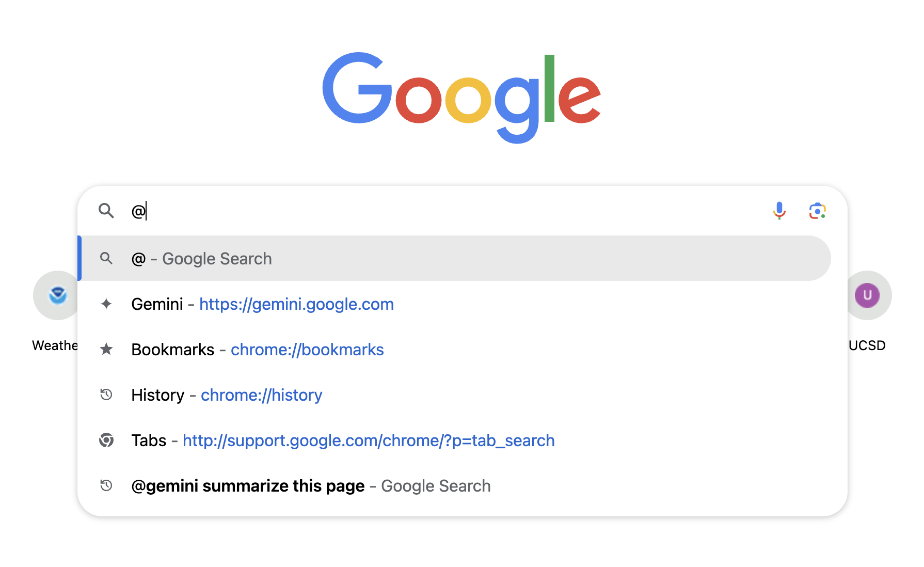The height and width of the screenshot is (567, 924).
Task: Open chrome://history suggestion
Action: 261,395
